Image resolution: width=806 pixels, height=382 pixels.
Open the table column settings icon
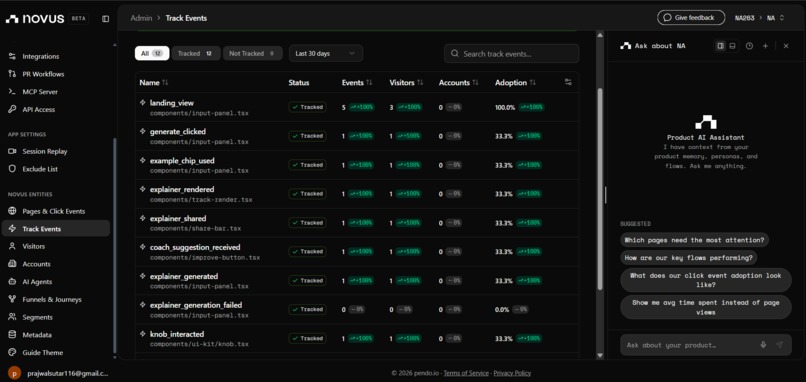568,82
